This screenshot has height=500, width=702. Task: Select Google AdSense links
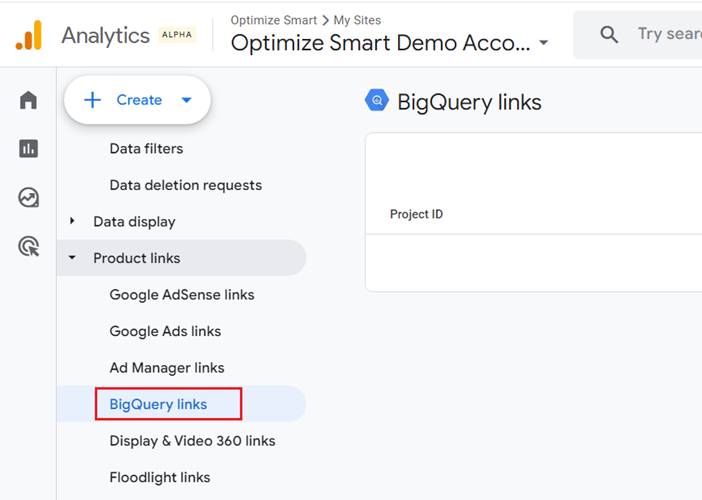[x=182, y=295]
